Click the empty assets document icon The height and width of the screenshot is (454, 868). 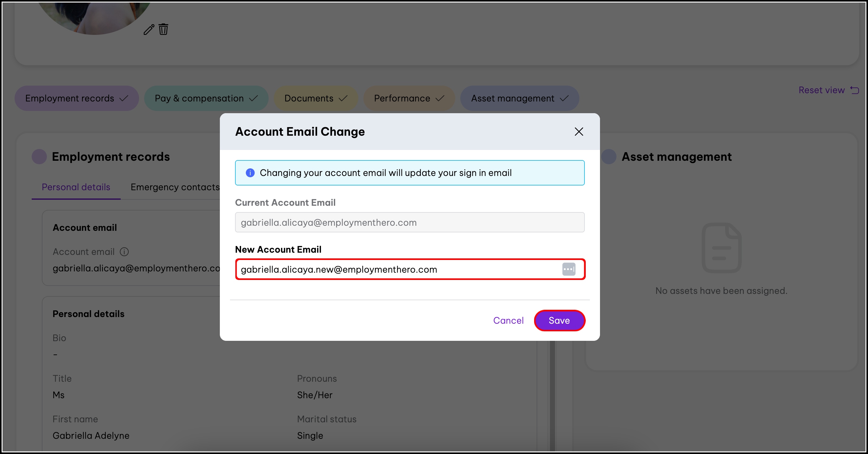tap(721, 248)
